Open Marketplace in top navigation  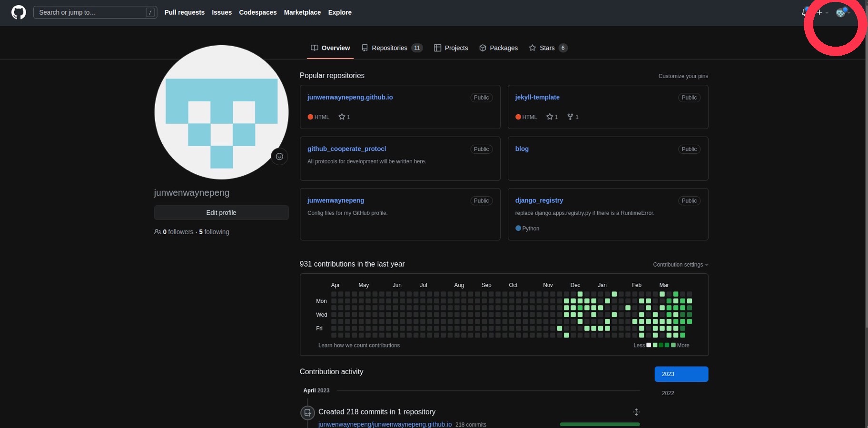[302, 12]
